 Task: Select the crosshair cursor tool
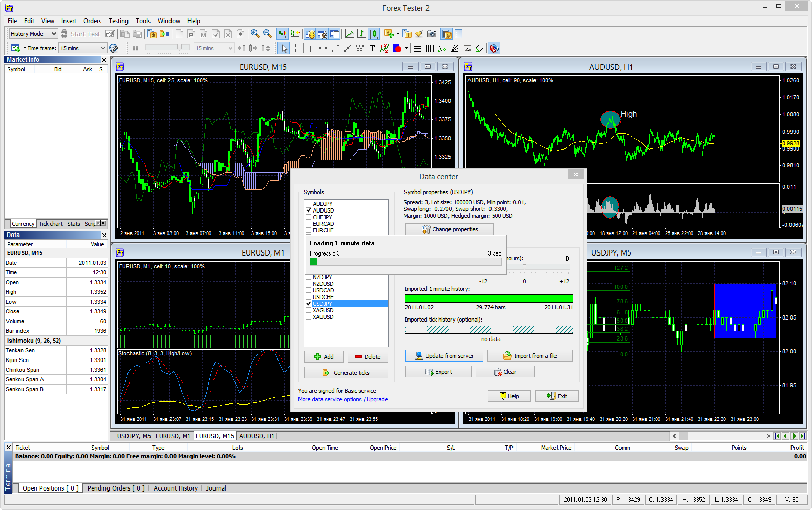pyautogui.click(x=296, y=48)
